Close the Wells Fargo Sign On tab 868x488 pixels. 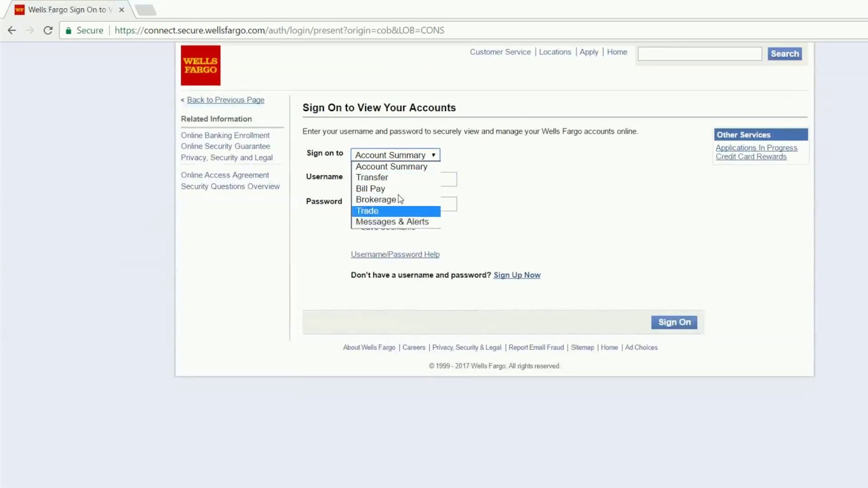click(x=121, y=9)
